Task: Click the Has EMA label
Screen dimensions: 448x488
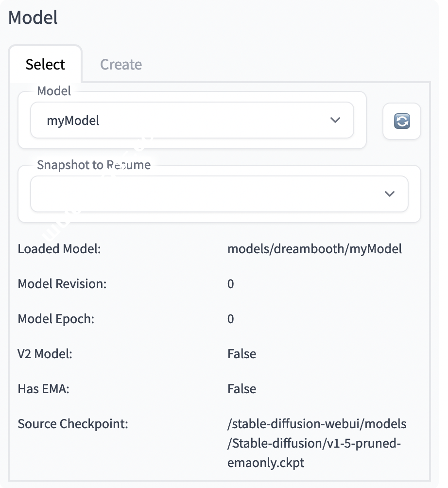Action: [43, 389]
